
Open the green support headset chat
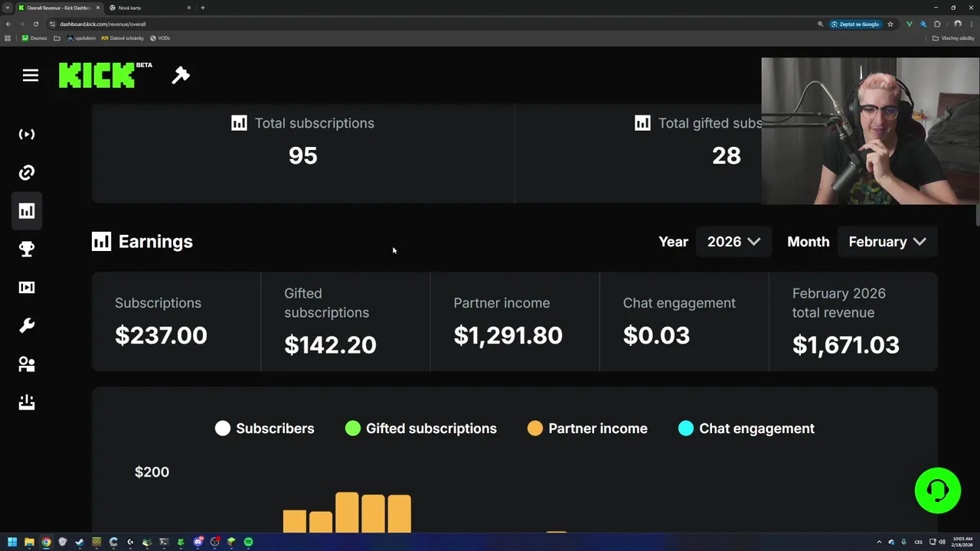[x=937, y=491]
